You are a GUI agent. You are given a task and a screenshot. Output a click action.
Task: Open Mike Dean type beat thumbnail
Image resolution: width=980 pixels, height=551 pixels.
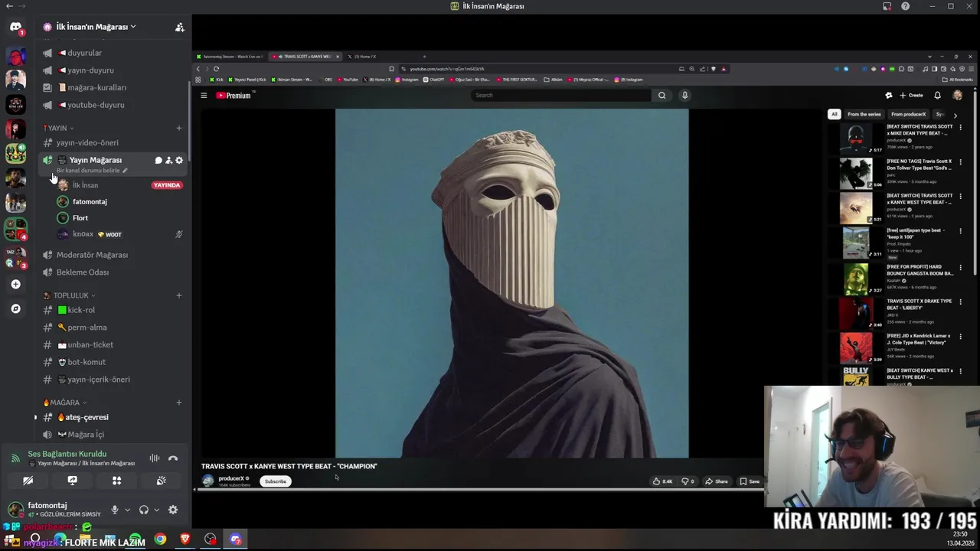855,139
